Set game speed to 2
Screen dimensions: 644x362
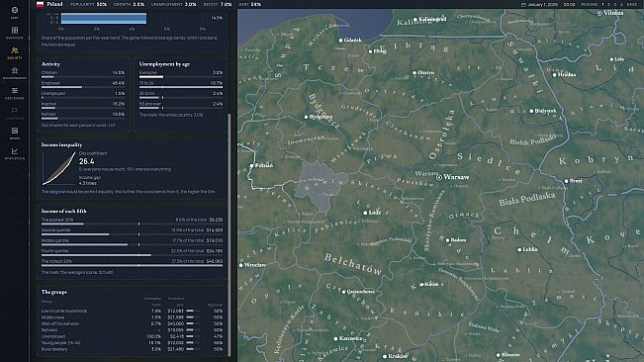(x=609, y=5)
